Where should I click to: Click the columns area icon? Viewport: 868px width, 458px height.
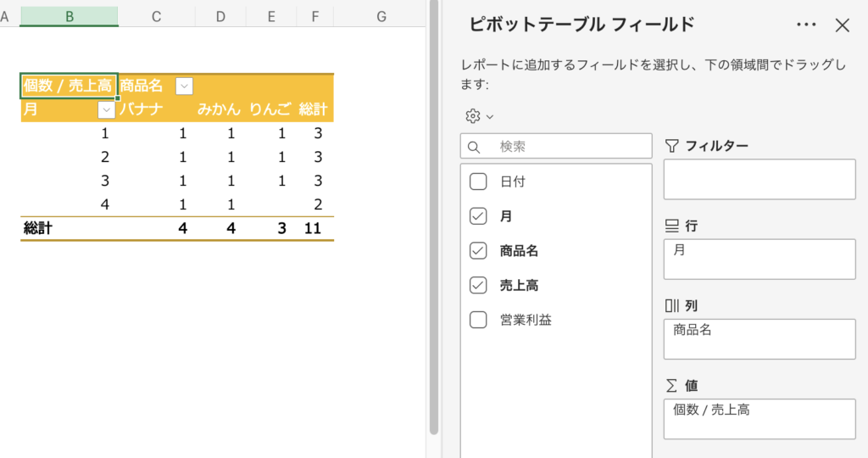(672, 305)
